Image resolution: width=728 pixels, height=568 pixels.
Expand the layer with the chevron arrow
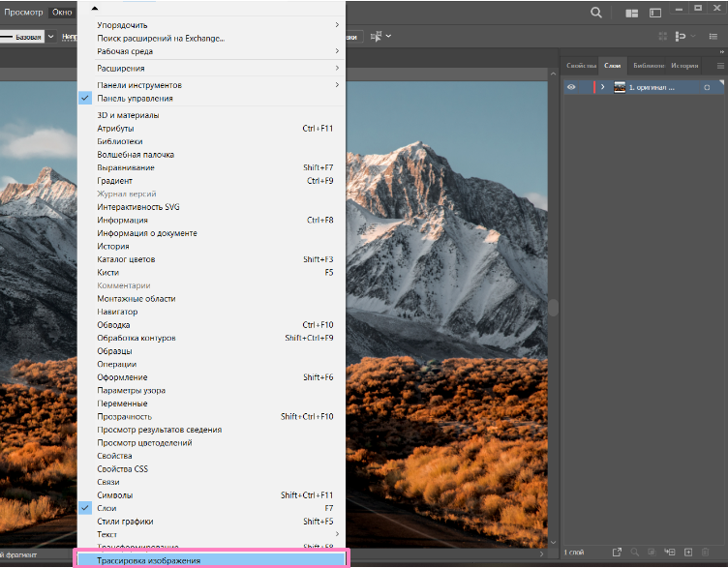pyautogui.click(x=602, y=87)
